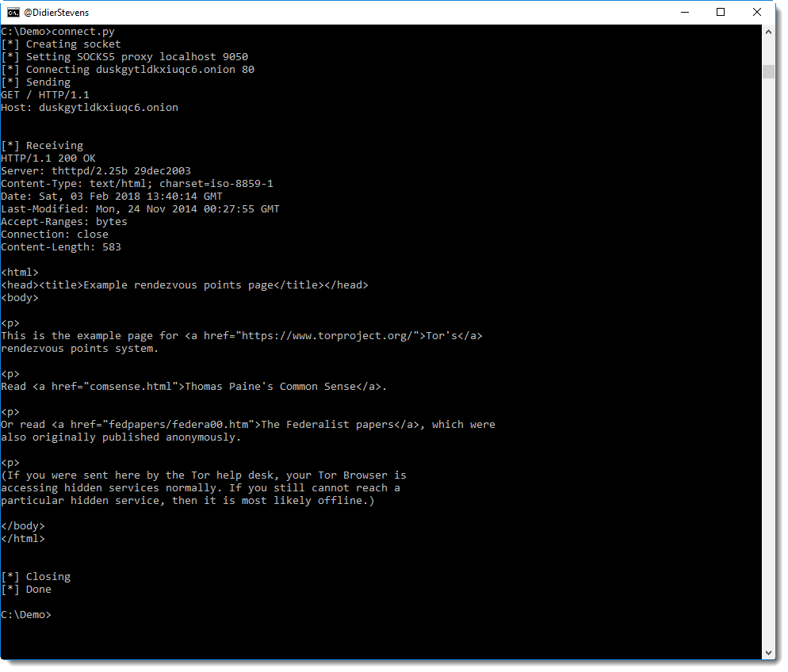Click the "Host: duskgytldkxiuqc6.onion" request line

pos(90,108)
